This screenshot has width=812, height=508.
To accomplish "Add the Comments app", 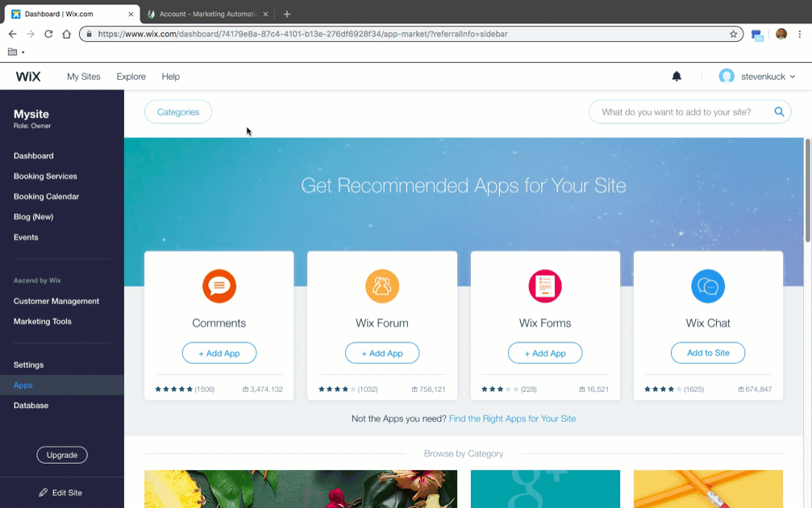I will (x=219, y=353).
